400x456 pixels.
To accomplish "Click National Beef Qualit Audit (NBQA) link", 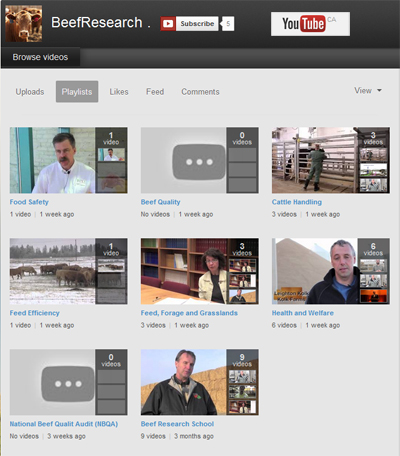I will (x=64, y=424).
